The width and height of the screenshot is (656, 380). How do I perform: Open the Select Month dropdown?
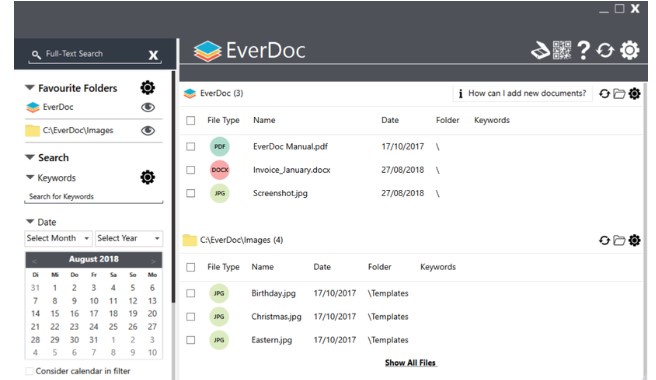(x=58, y=238)
